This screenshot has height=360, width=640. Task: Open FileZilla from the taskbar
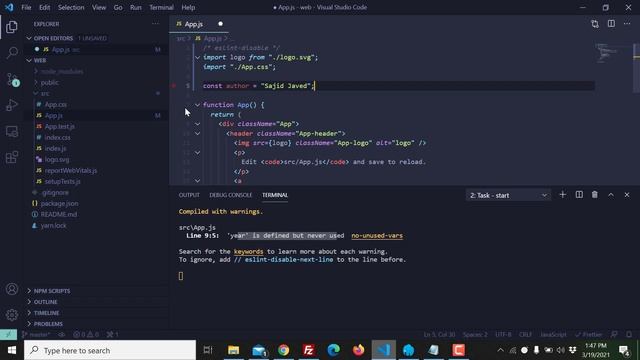(x=309, y=350)
